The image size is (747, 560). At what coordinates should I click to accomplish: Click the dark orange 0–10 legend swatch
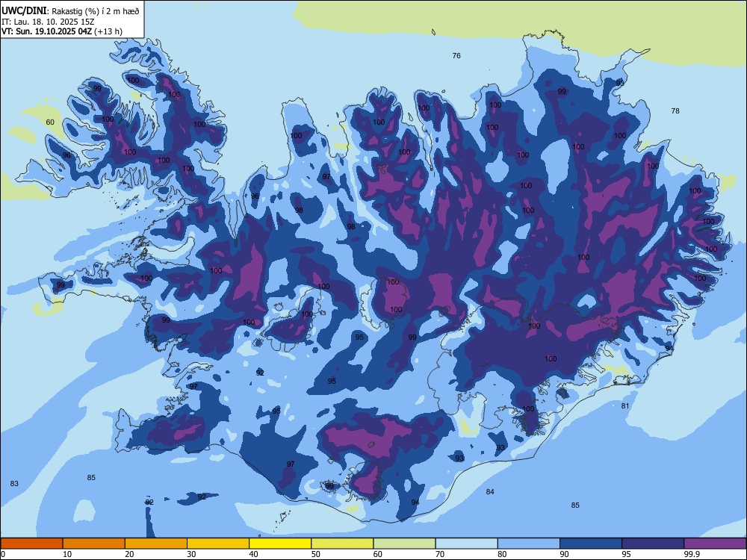pos(31,544)
